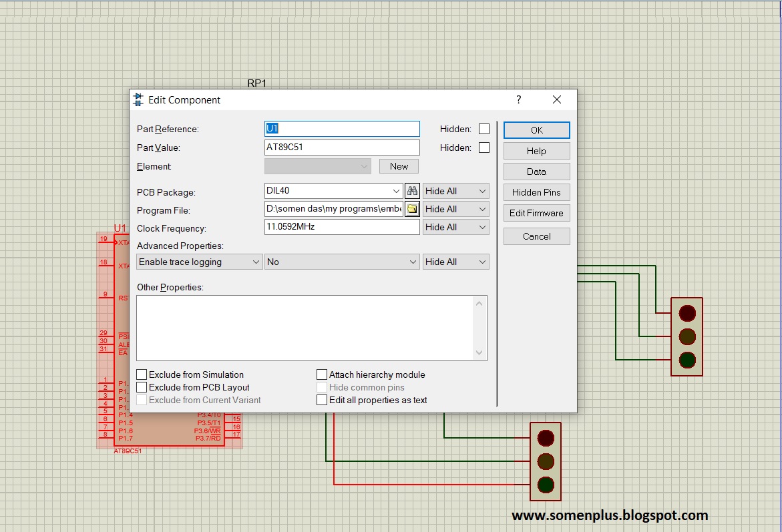Click OK to confirm component edits
Screen dimensions: 782x532
click(536, 129)
